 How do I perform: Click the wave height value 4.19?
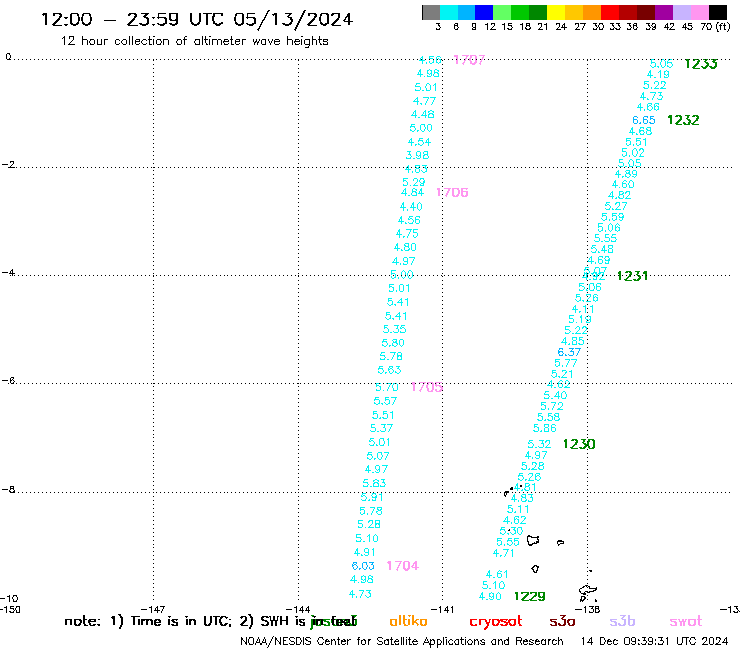(x=658, y=75)
